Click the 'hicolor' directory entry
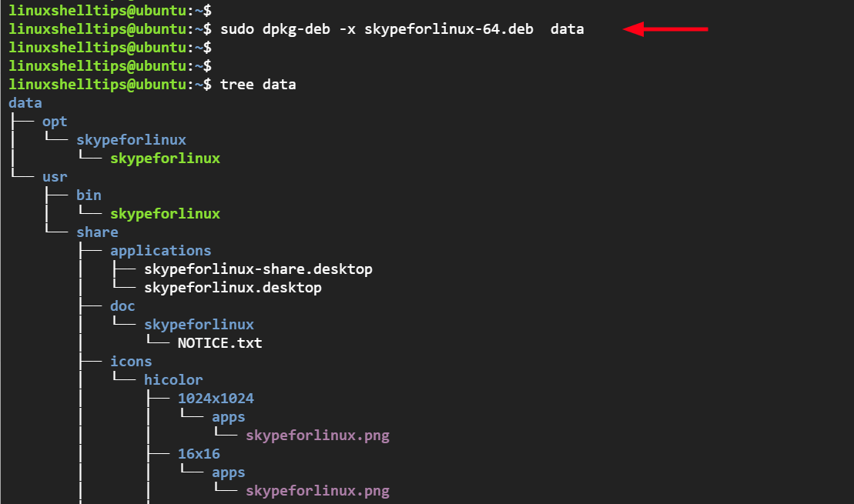The height and width of the screenshot is (504, 854). (173, 380)
